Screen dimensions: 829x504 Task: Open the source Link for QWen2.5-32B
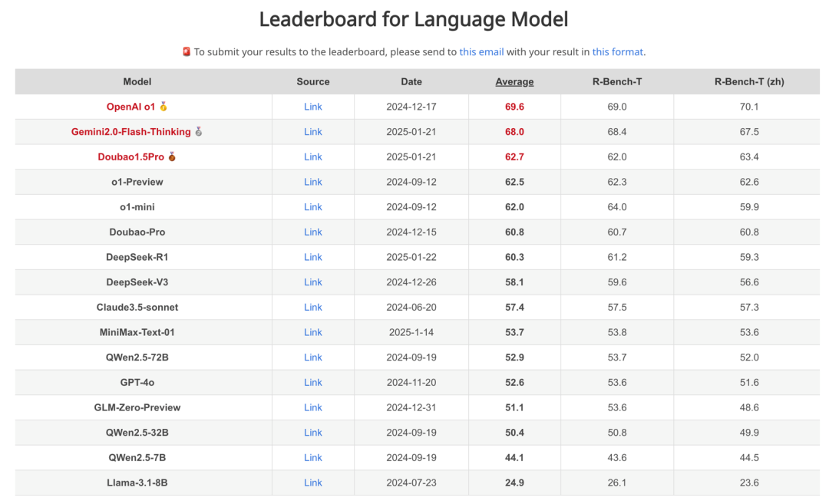coord(313,433)
